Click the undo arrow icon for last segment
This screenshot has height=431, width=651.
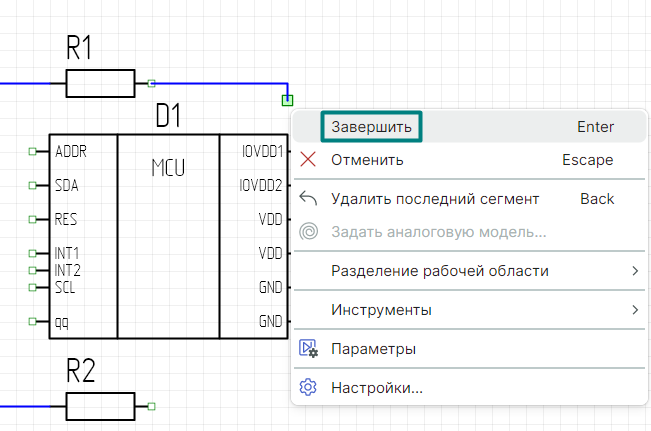coord(309,199)
